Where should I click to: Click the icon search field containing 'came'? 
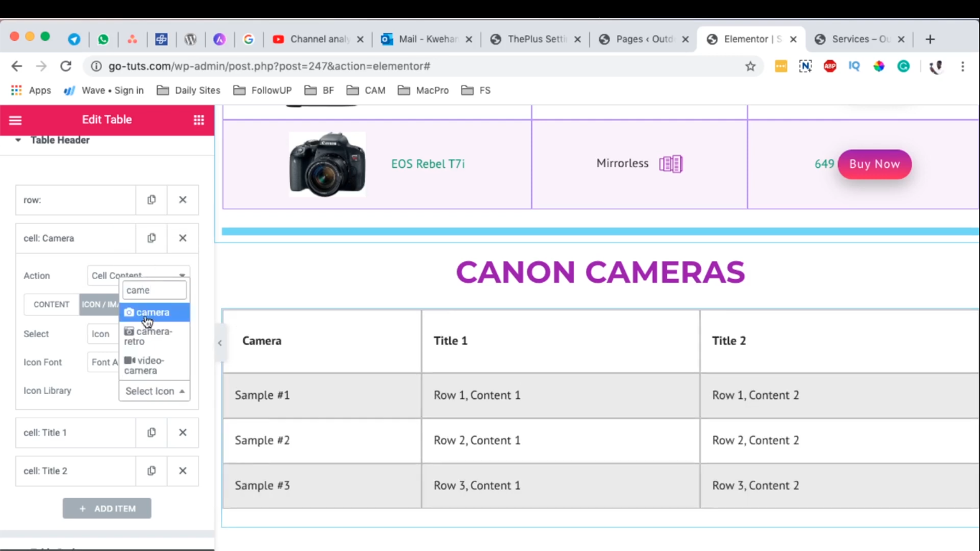tap(154, 290)
